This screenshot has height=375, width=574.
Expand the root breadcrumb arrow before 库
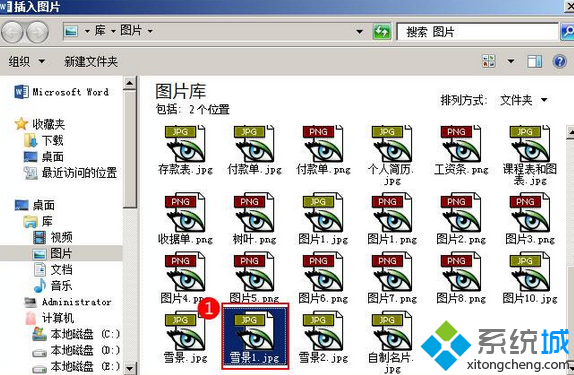pyautogui.click(x=87, y=31)
